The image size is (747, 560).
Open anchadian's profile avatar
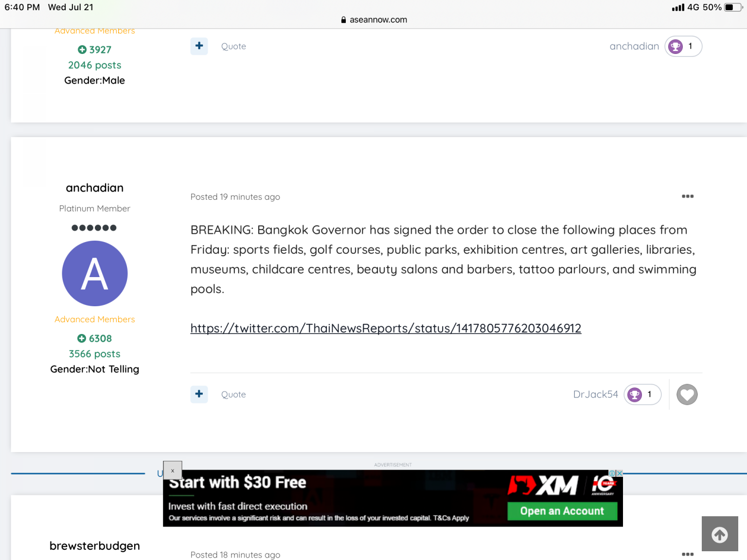pyautogui.click(x=95, y=273)
